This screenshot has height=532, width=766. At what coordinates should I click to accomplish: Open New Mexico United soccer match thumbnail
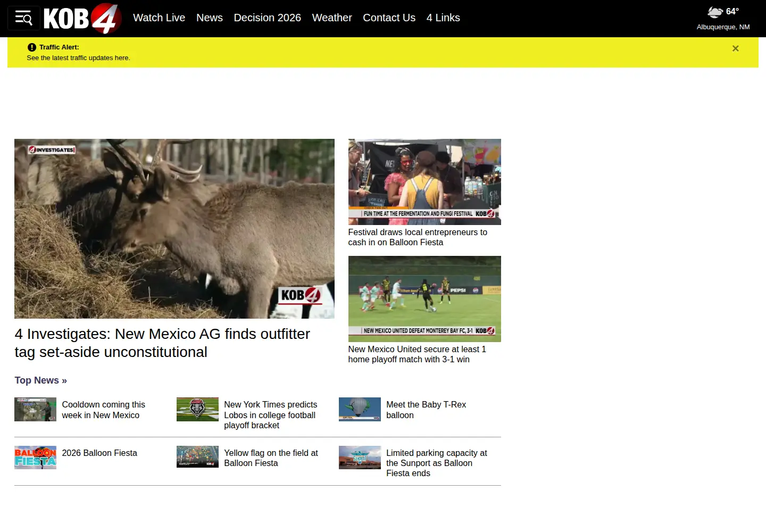(x=424, y=299)
